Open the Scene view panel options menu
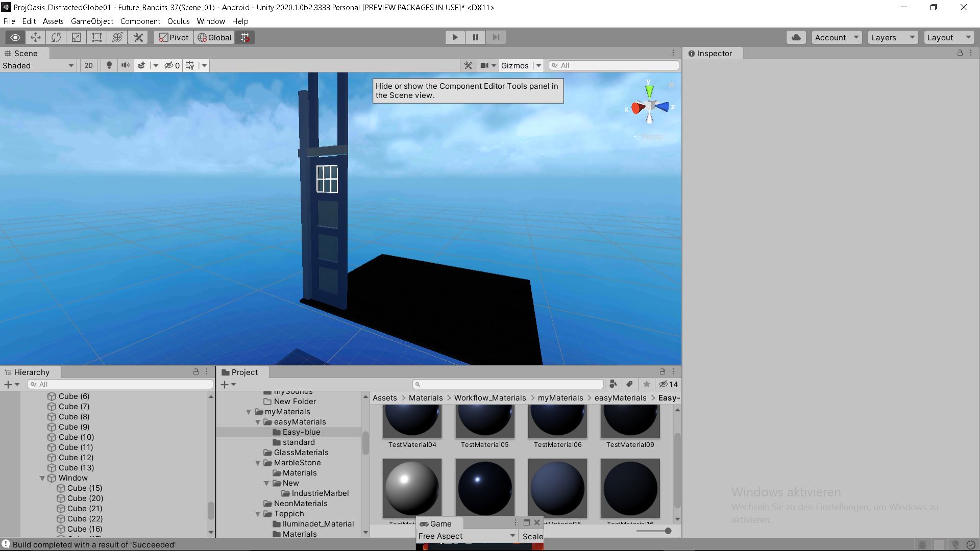 (673, 53)
